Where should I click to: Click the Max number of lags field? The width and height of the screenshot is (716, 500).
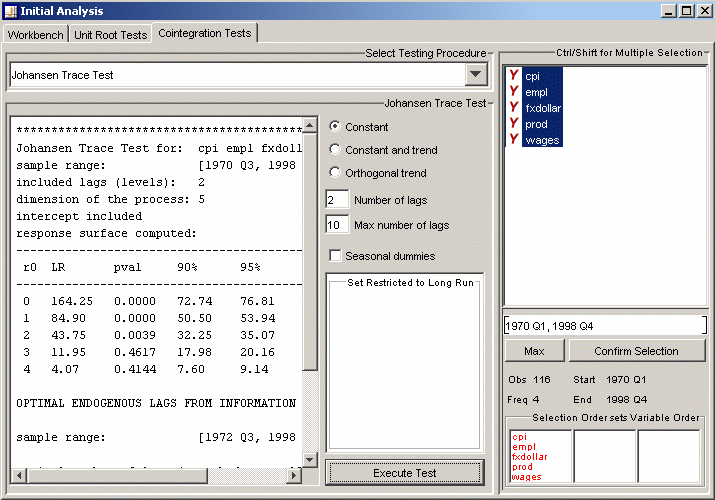pos(337,225)
